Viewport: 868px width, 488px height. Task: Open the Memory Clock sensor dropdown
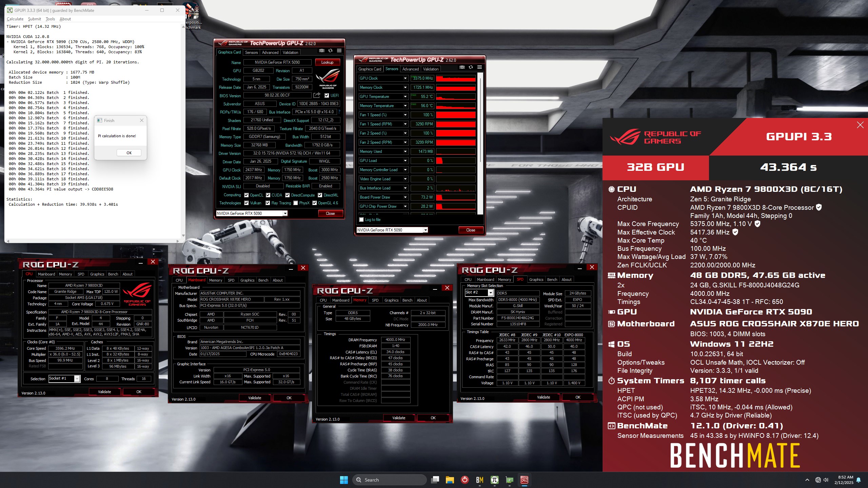pos(405,87)
